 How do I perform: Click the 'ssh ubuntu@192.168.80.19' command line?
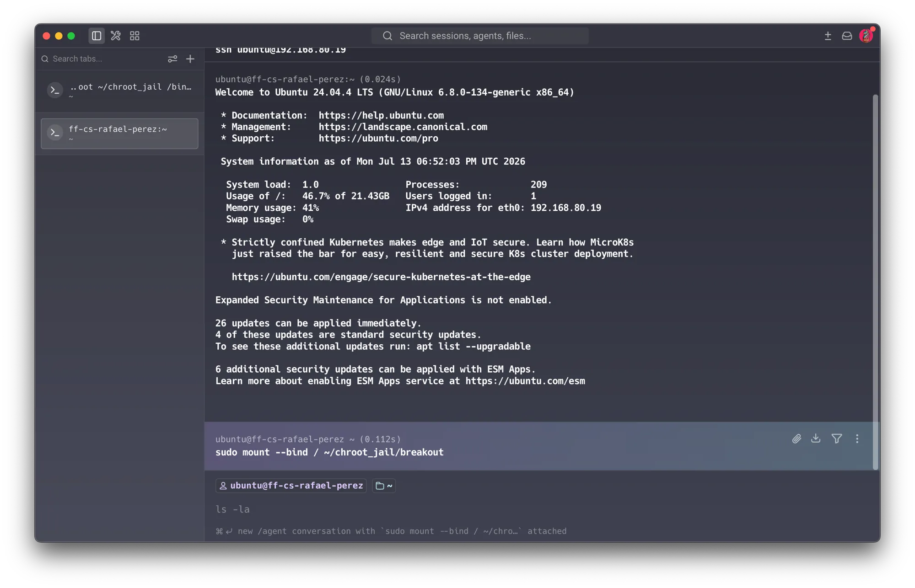coord(280,49)
